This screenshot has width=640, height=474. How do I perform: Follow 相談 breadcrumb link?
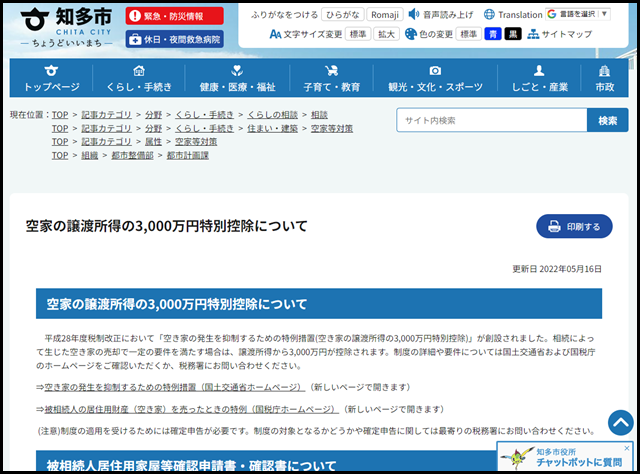[319, 115]
